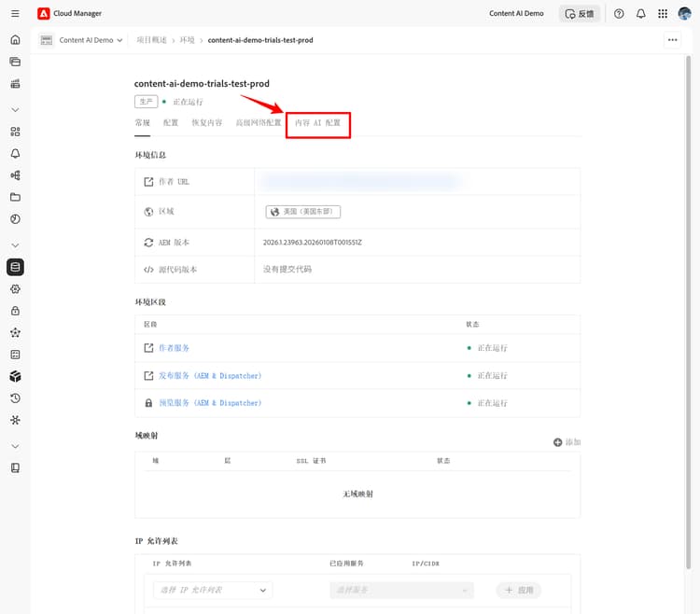Open the 3D cube icon in sidebar
Viewport: 700px width, 614px height.
coord(15,377)
